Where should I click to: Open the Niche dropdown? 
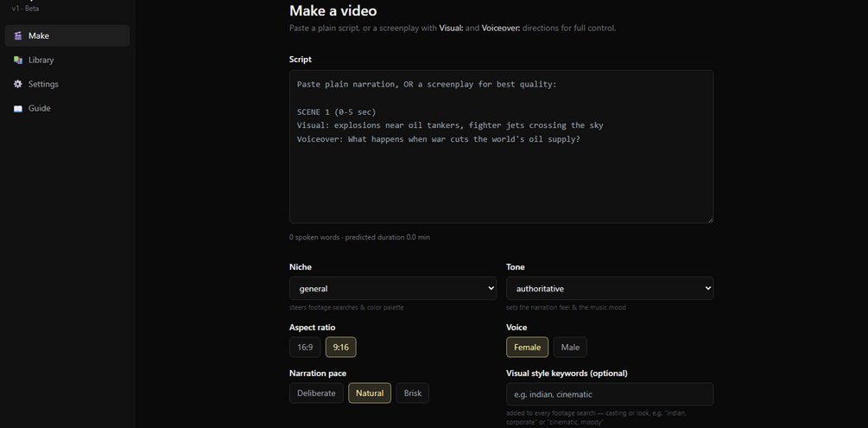pos(392,288)
